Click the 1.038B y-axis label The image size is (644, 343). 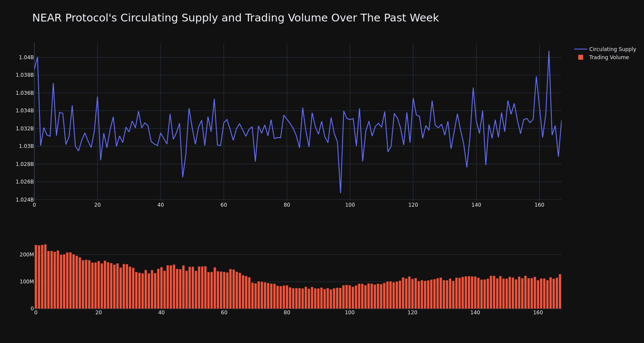pos(24,75)
